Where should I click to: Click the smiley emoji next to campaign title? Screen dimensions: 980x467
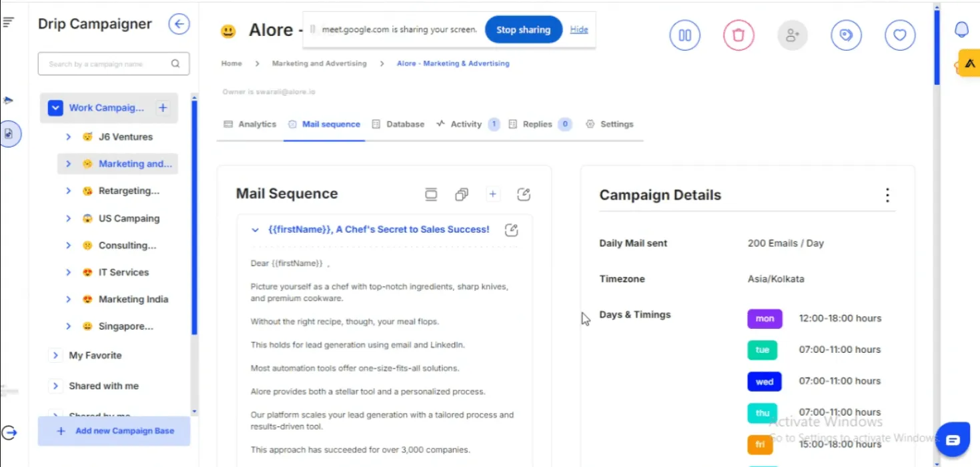(x=229, y=31)
